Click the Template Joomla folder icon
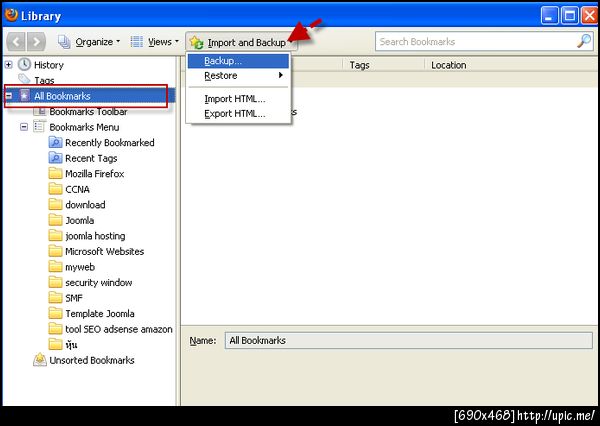This screenshot has height=426, width=600. tap(55, 313)
